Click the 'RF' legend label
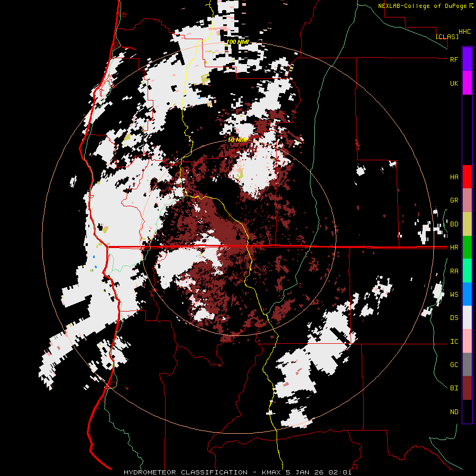 [454, 59]
